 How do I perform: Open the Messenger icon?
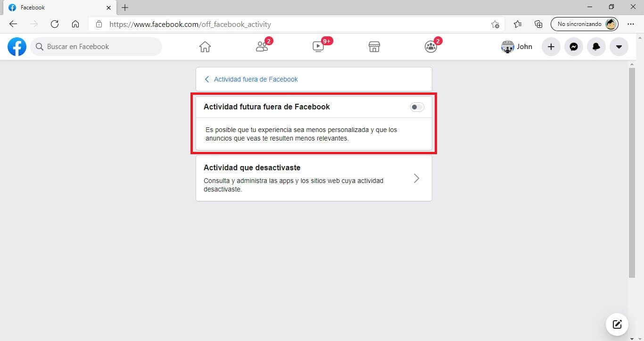(x=574, y=47)
